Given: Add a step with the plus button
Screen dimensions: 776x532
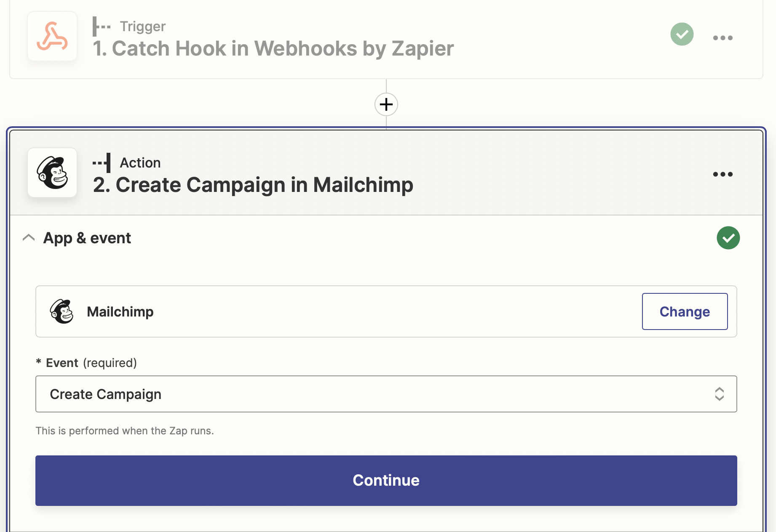Looking at the screenshot, I should pyautogui.click(x=386, y=104).
